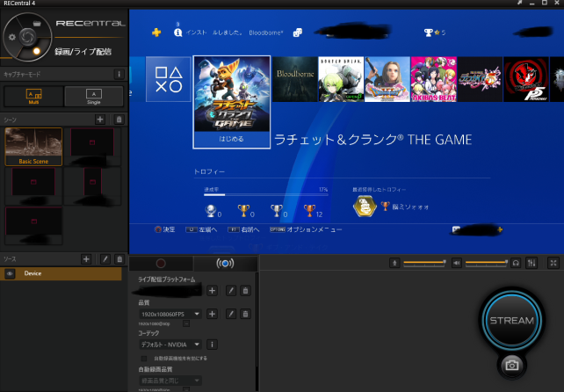
Task: Switch to the record tab with red circle
Action: [161, 264]
